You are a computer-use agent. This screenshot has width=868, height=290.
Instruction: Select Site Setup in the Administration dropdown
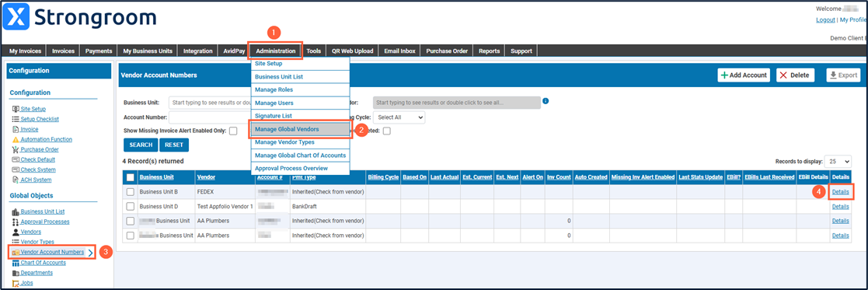(x=301, y=64)
